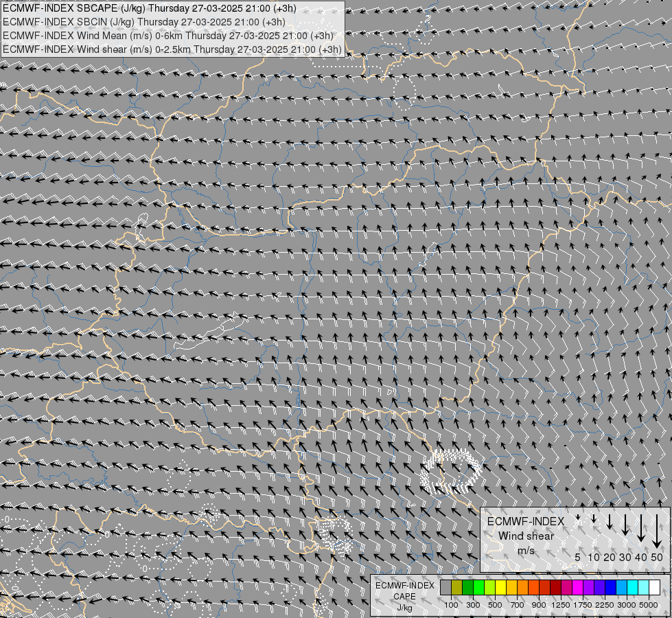Click the m/s unit in wind shear legend

click(x=526, y=551)
